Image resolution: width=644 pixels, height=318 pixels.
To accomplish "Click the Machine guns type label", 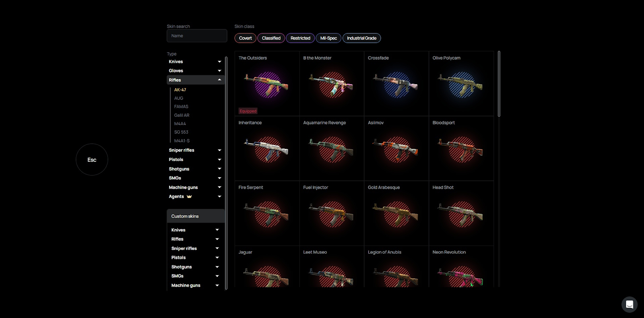I will [x=183, y=187].
